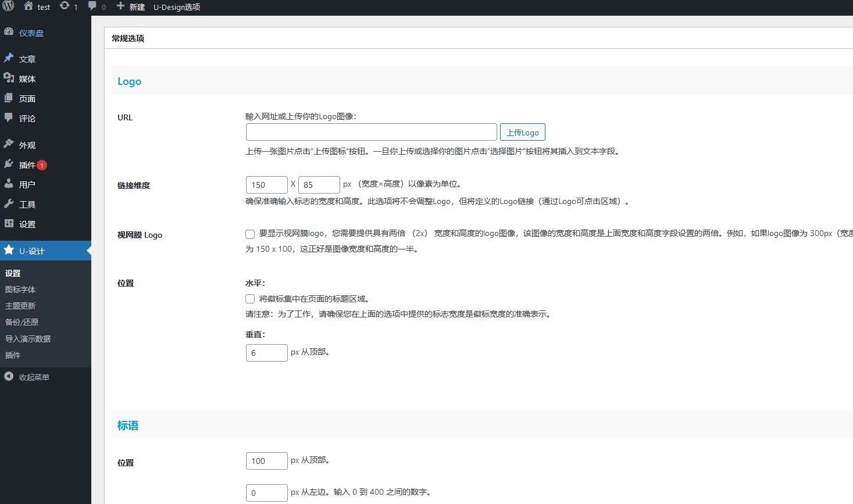Open the 导入演示数据 submenu link

coord(28,338)
